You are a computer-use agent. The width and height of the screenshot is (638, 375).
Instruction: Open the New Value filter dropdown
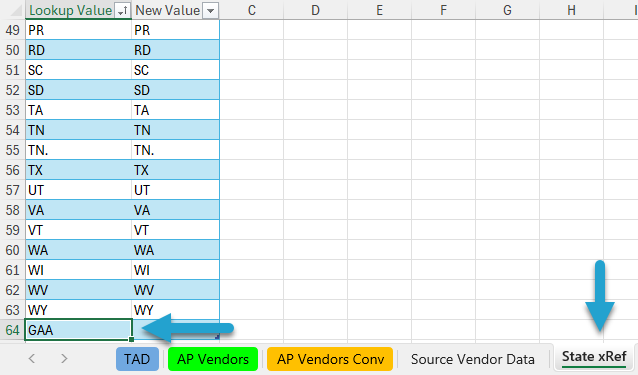pos(210,11)
